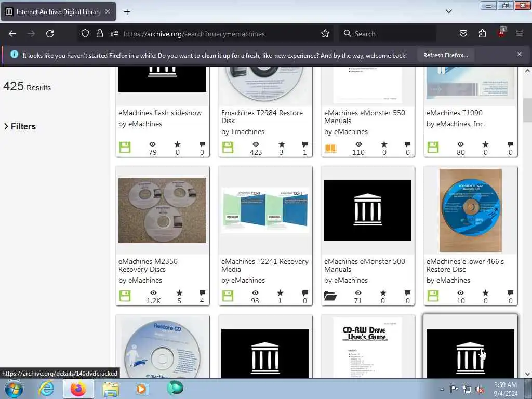Reload the current page
This screenshot has height=399, width=532.
point(50,34)
